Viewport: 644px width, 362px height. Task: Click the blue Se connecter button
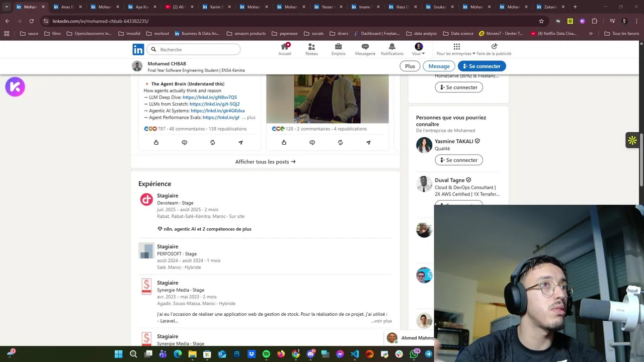pos(481,66)
